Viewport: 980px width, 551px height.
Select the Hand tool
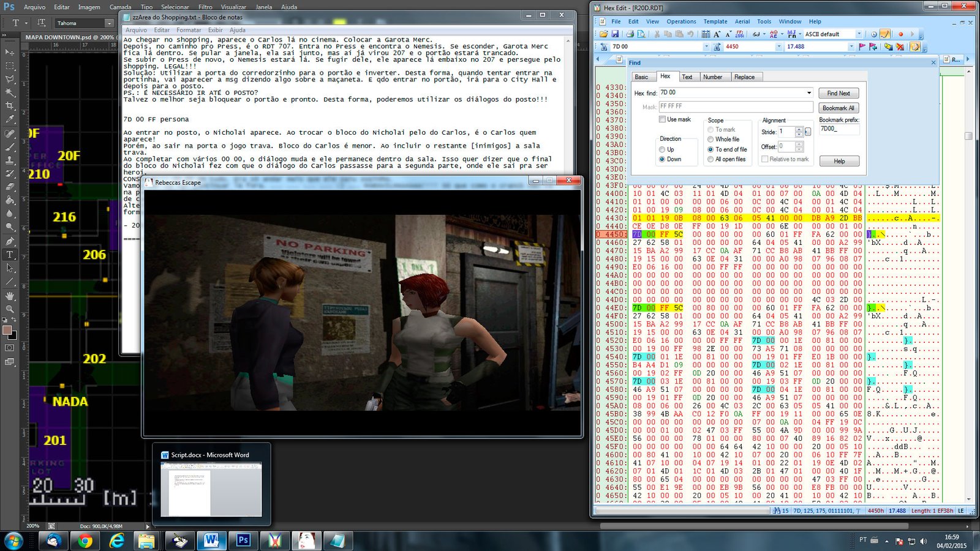click(x=10, y=296)
